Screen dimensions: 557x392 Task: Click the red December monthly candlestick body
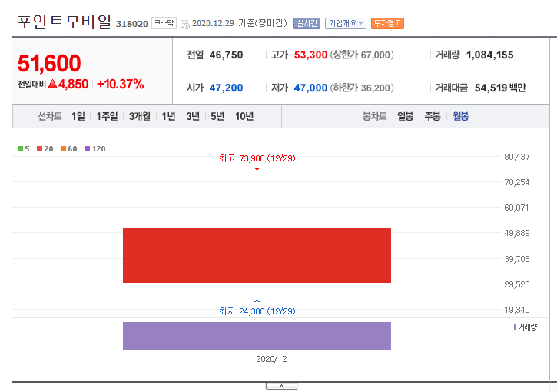(x=257, y=255)
